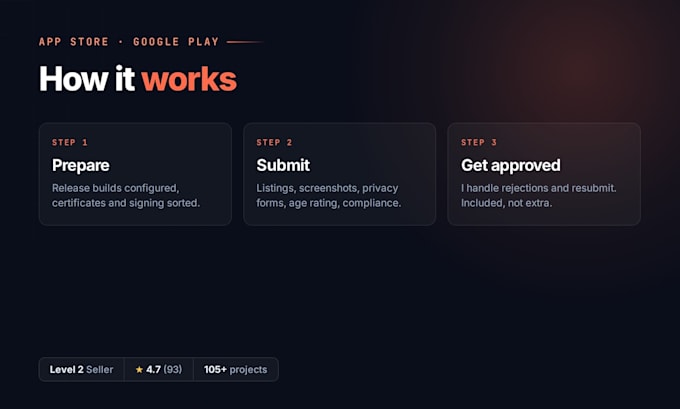Click the orange 'works' word
Screen dimensions: 680x409
(x=189, y=79)
